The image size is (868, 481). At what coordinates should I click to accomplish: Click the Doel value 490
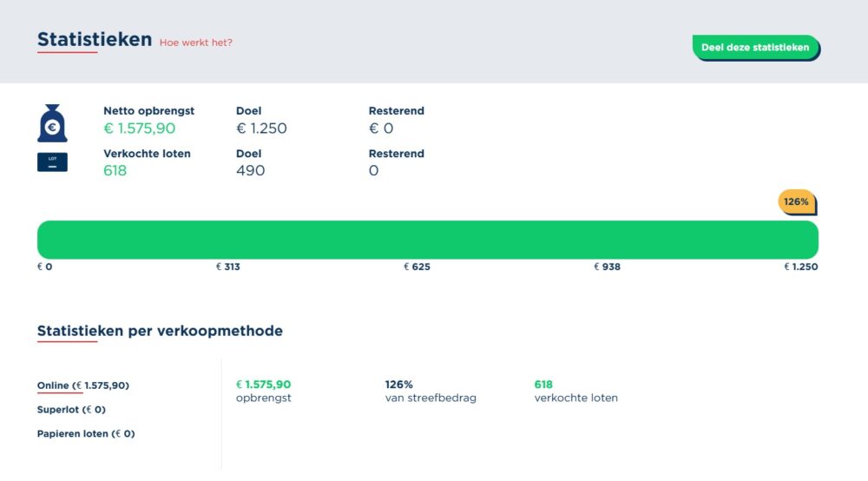click(250, 170)
